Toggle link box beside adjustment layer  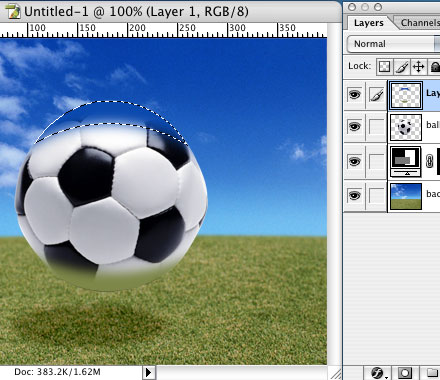[x=377, y=162]
